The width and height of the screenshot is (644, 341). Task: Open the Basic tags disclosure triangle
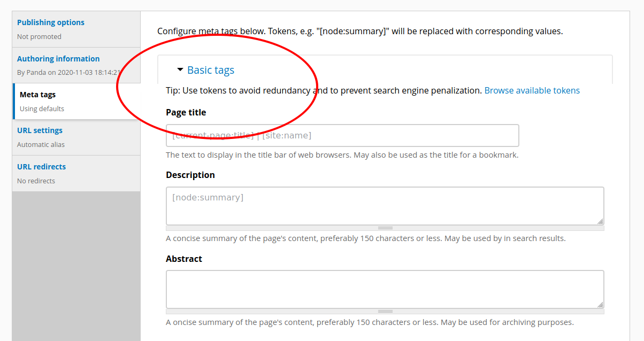180,70
